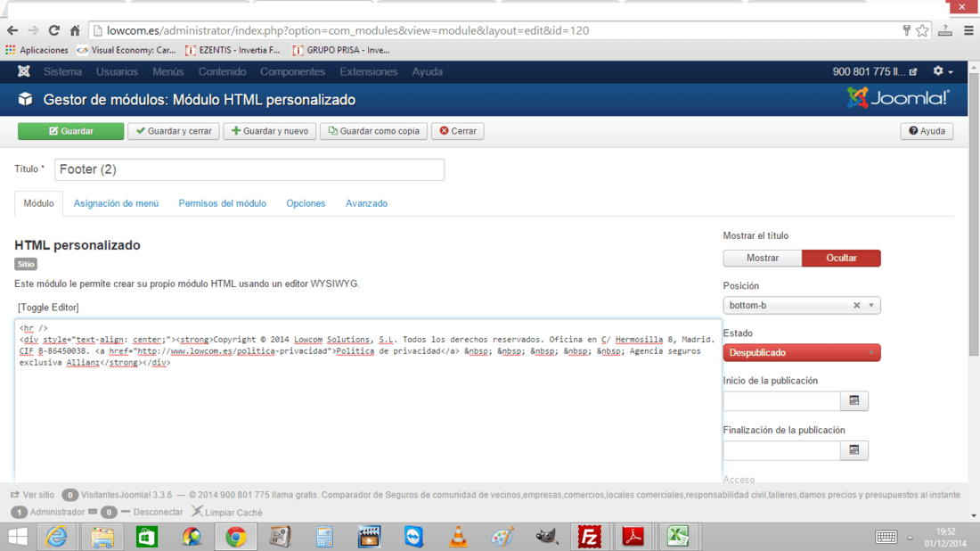The width and height of the screenshot is (980, 551).
Task: Expand the Posición dropdown arrow
Action: [871, 305]
